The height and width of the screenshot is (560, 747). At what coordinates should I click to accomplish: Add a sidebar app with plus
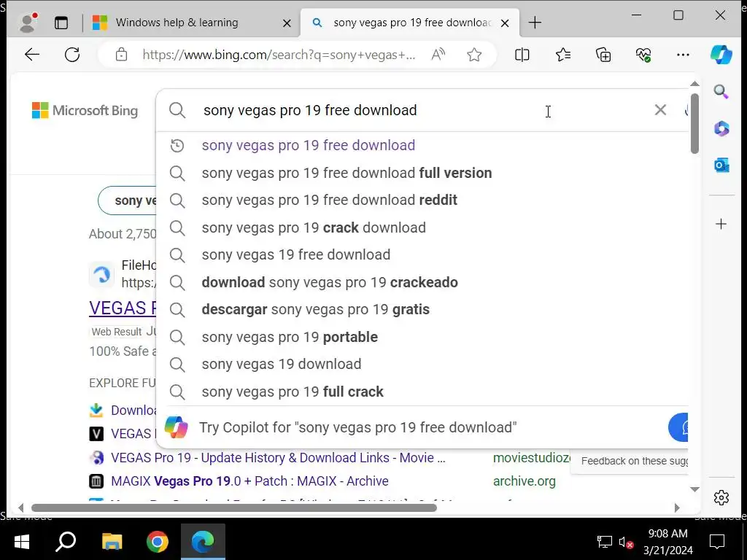pyautogui.click(x=721, y=224)
